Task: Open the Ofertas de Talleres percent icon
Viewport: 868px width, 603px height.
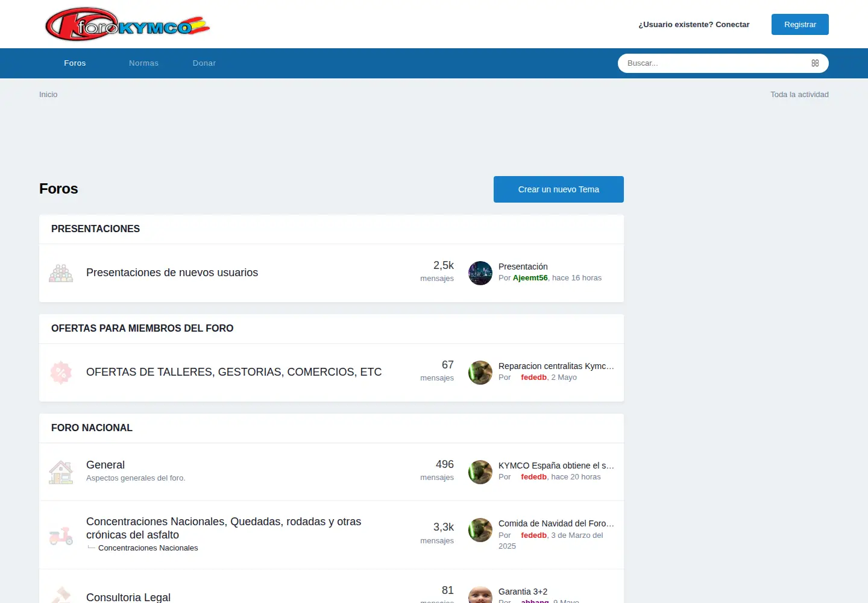Action: coord(61,373)
